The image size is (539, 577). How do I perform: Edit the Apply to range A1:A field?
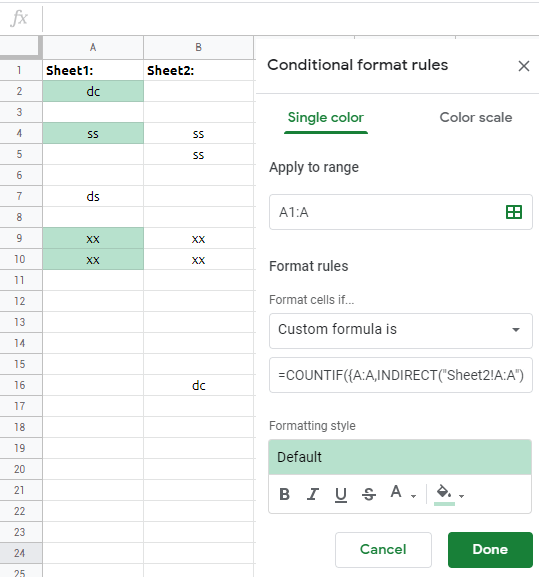pyautogui.click(x=401, y=212)
